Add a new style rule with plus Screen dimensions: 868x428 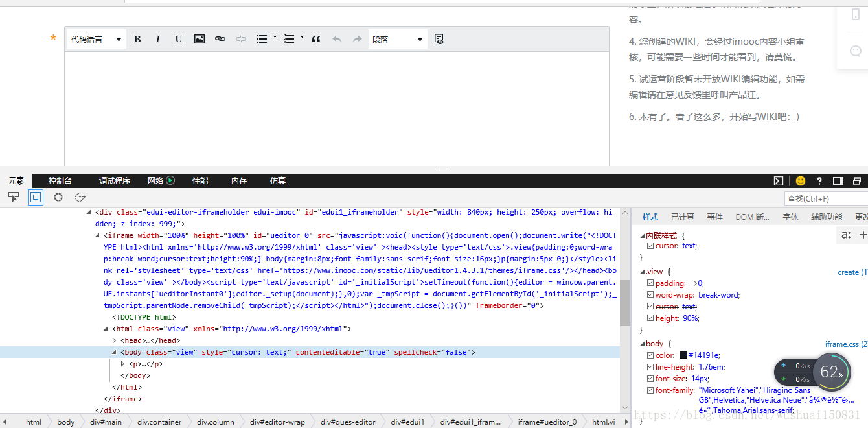click(x=863, y=235)
